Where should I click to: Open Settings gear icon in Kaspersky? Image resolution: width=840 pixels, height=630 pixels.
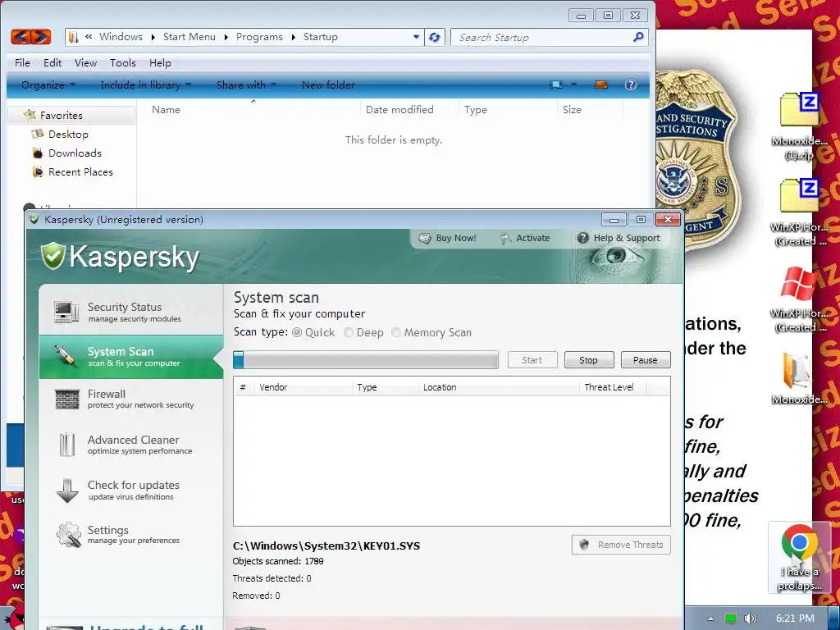coord(69,535)
